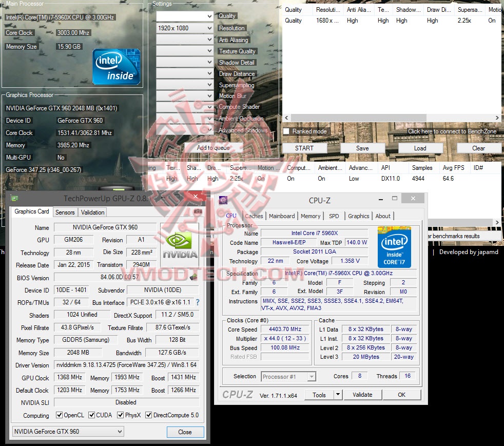
Task: Toggle the OpenCL checkbox in GPU-Z
Action: [59, 415]
